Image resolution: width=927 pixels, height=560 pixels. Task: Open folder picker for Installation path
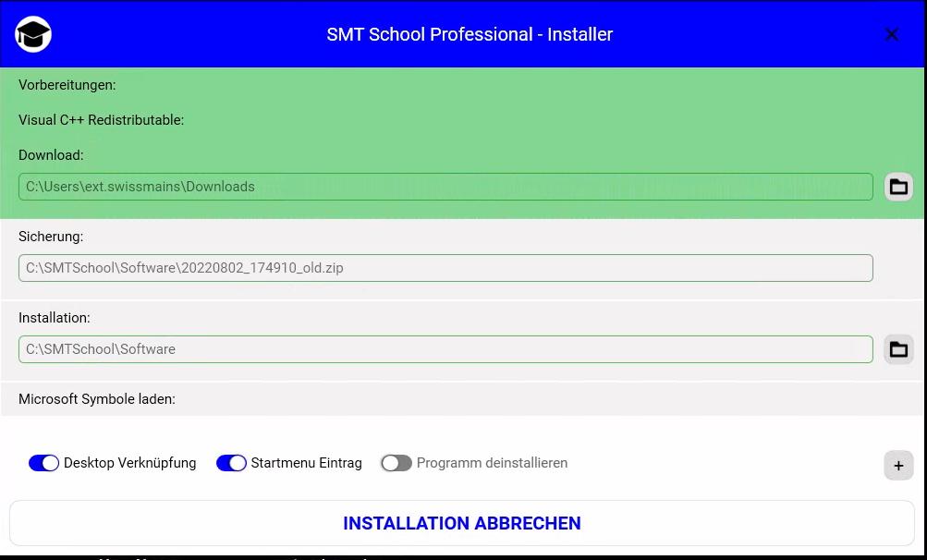897,349
